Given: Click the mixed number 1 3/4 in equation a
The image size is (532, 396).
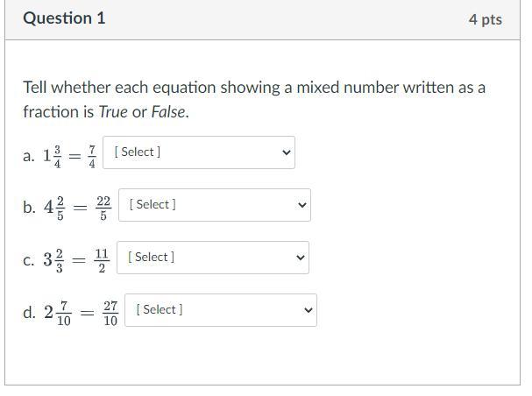Looking at the screenshot, I should click(x=53, y=156).
